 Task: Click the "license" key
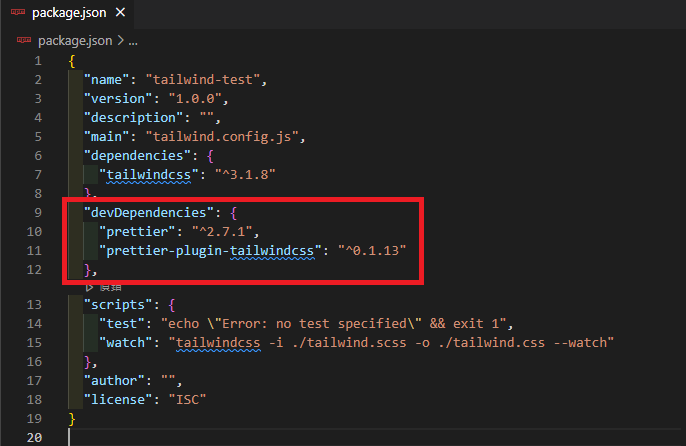click(118, 400)
